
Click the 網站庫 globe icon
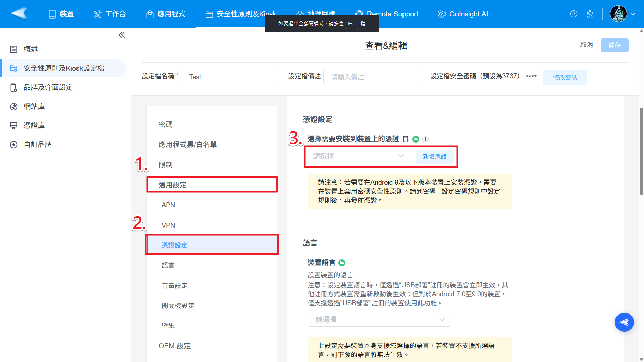tap(14, 107)
